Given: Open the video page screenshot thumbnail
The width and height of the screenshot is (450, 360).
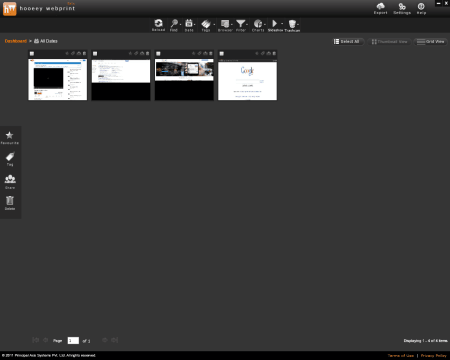Looking at the screenshot, I should click(58, 79).
